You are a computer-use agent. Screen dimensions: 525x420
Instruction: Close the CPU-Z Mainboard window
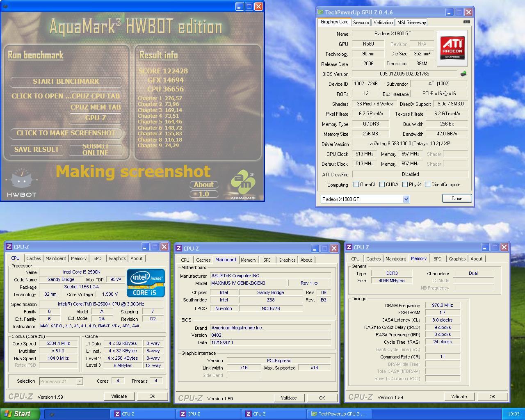334,249
